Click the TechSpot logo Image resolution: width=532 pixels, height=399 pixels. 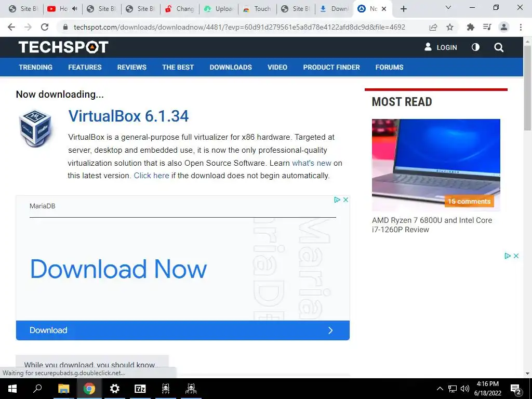point(63,47)
